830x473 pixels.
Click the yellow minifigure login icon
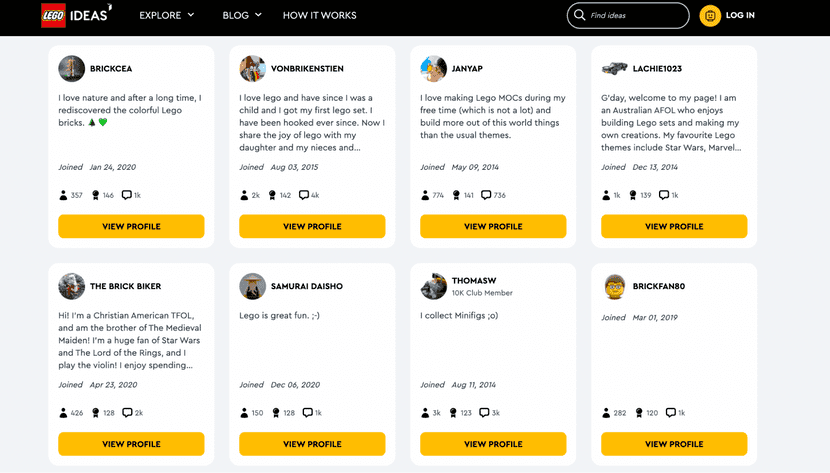[710, 16]
